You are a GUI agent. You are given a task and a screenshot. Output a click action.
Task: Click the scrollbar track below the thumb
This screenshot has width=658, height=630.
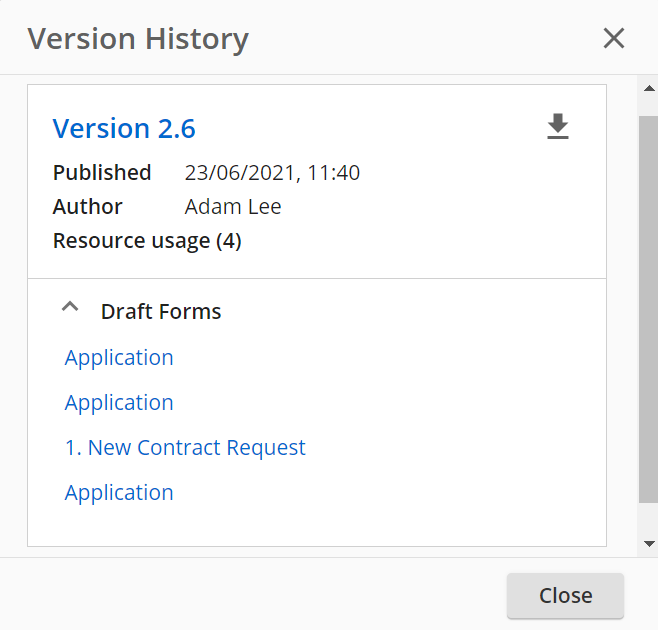point(648,520)
